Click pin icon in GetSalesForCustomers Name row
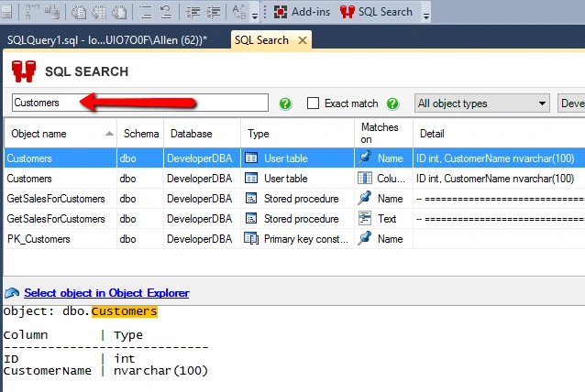Screen dimensions: 585x392 (365, 198)
